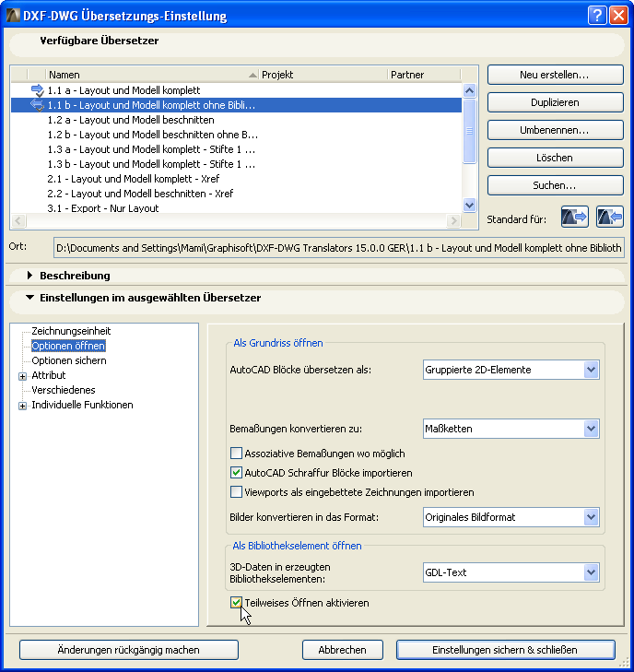Select 1.3 b Layout und Modell komplett Stifte row

(236, 164)
